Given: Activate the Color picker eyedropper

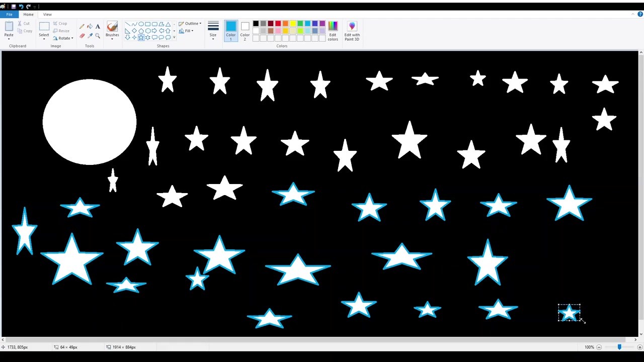Looking at the screenshot, I should [90, 36].
